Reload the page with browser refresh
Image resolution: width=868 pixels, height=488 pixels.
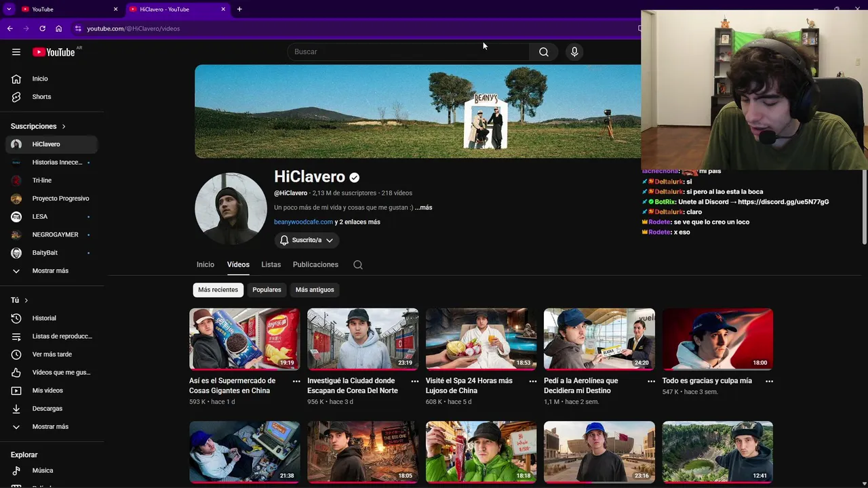tap(42, 28)
